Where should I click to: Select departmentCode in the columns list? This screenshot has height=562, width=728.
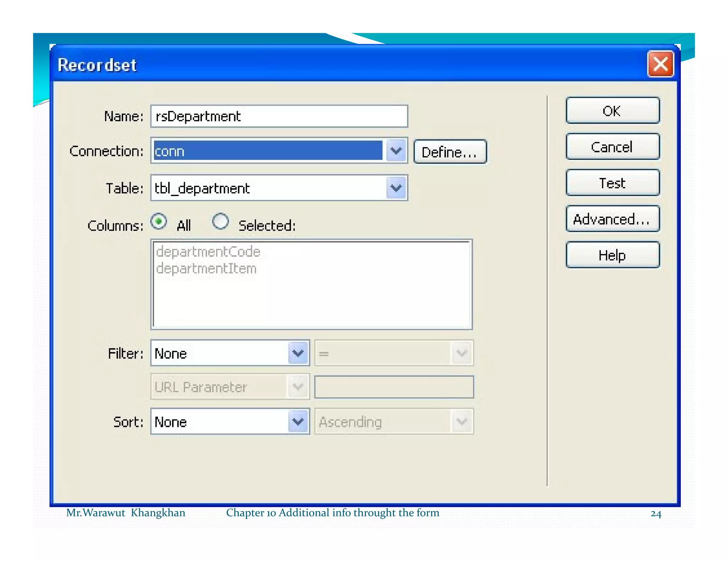pyautogui.click(x=208, y=252)
